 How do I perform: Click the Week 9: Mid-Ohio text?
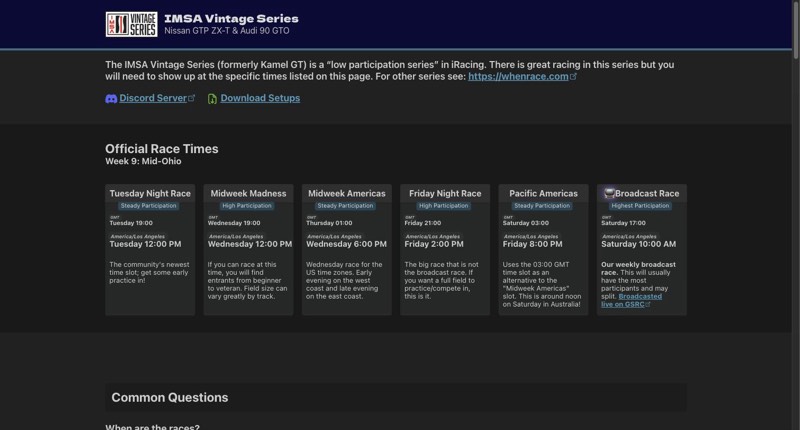[x=143, y=161]
